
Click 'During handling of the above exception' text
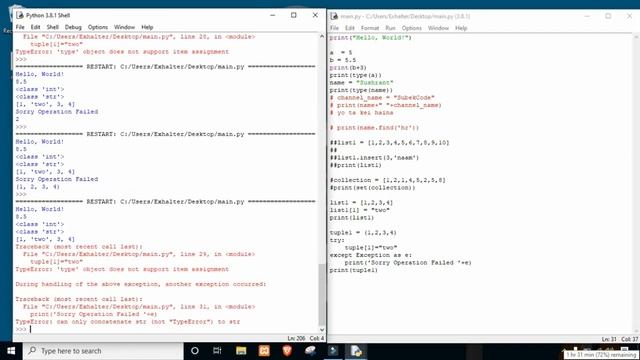[141, 284]
